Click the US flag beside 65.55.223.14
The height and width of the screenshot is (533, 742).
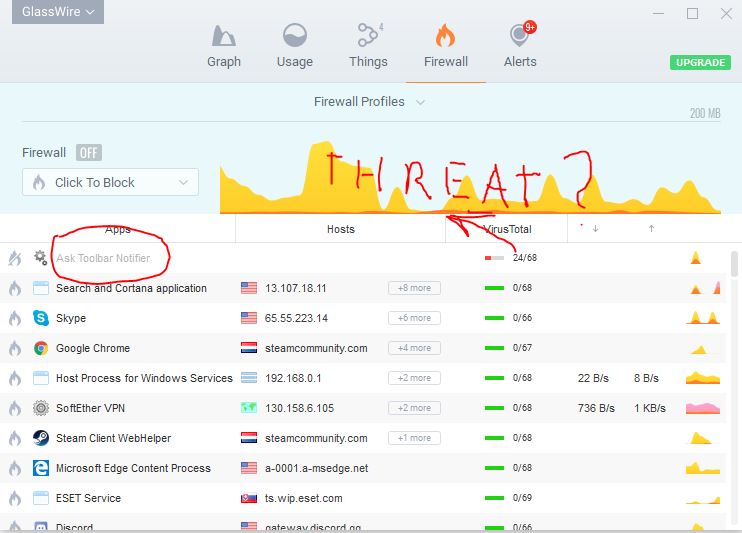pos(249,318)
